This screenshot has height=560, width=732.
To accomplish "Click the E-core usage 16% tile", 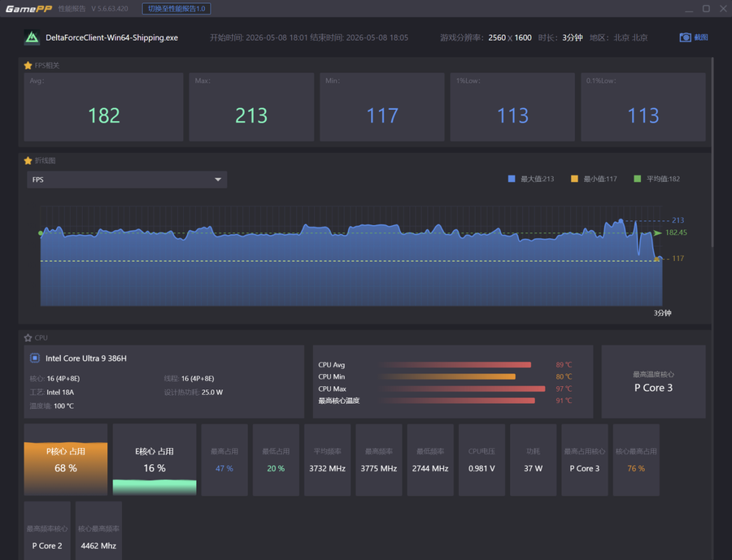I will 155,460.
